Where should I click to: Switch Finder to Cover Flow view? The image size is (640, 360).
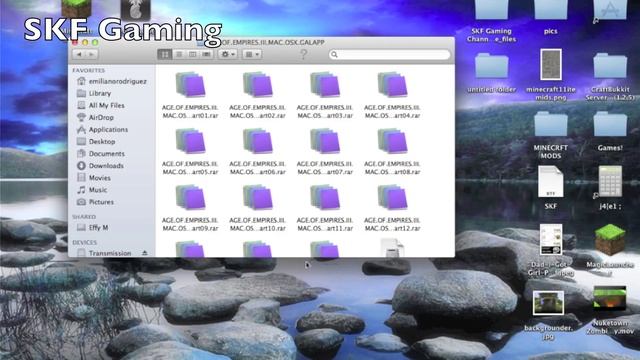coord(207,54)
